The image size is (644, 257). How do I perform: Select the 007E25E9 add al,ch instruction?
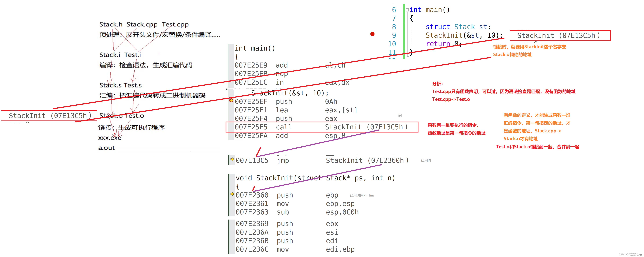(x=290, y=65)
